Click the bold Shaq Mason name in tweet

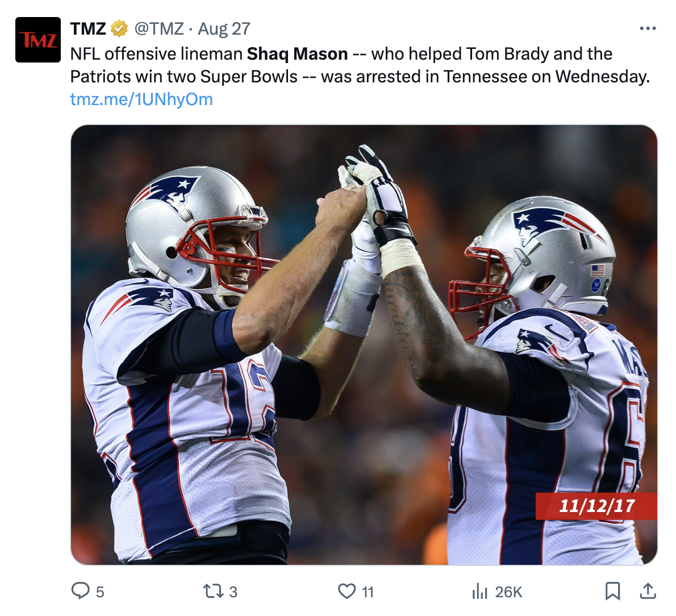pyautogui.click(x=297, y=54)
